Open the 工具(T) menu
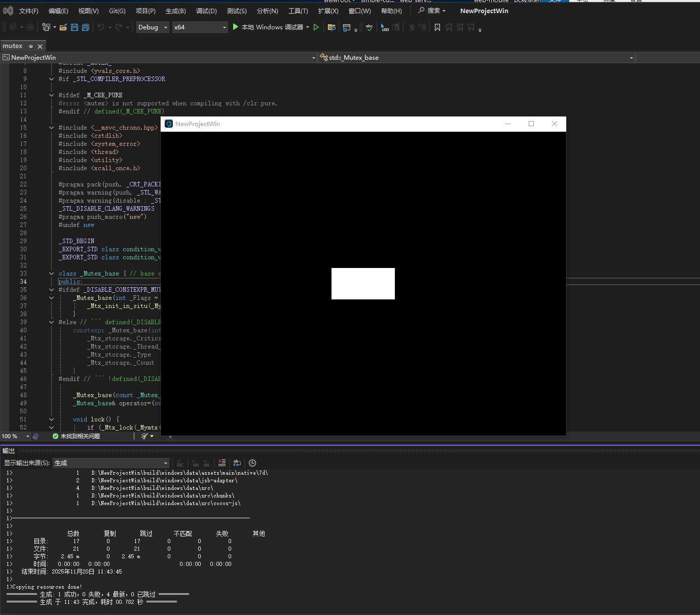Image resolution: width=700 pixels, height=615 pixels. point(298,11)
